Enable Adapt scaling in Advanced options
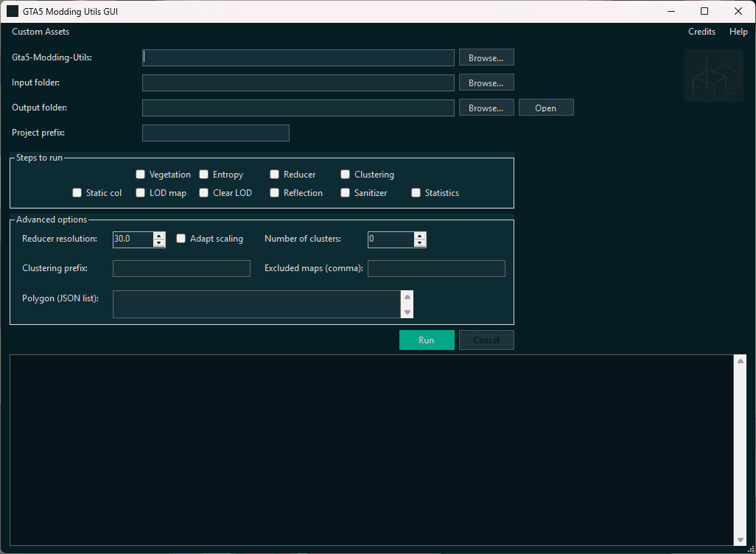This screenshot has height=554, width=756. point(181,239)
